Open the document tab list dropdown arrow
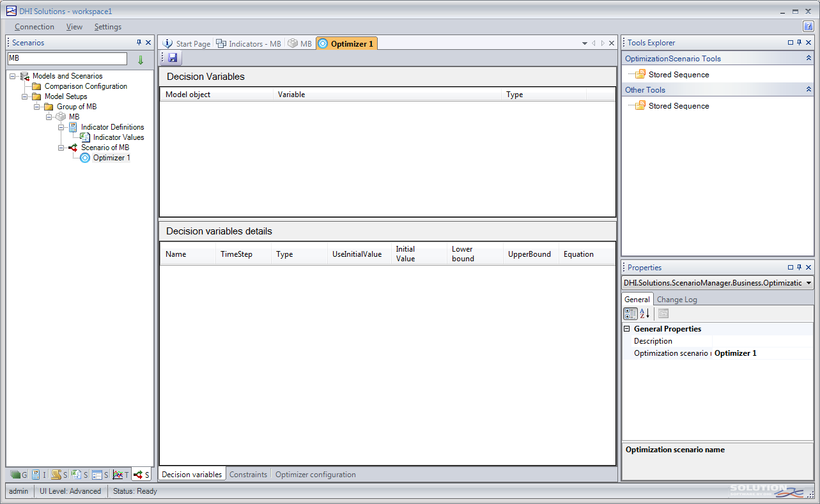 pyautogui.click(x=585, y=43)
